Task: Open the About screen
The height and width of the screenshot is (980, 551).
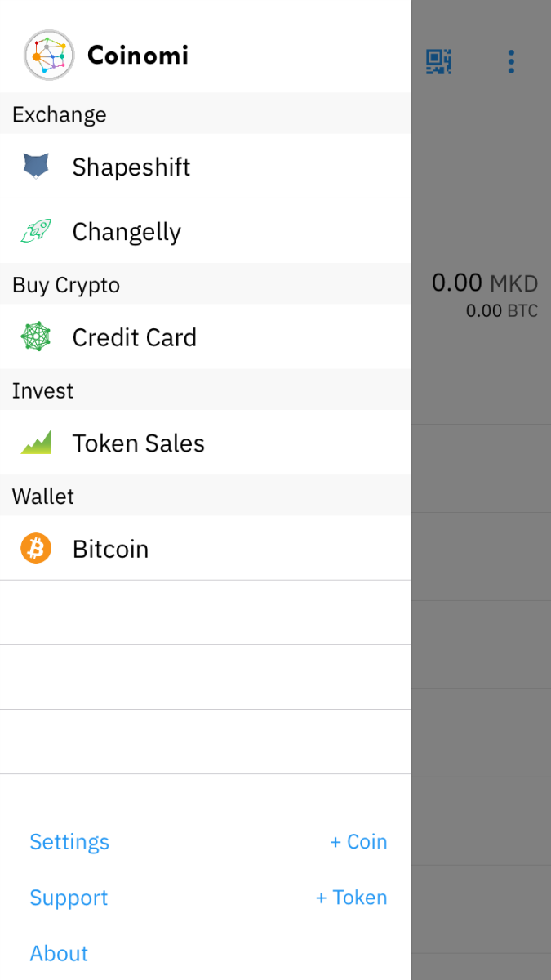Action: (59, 953)
